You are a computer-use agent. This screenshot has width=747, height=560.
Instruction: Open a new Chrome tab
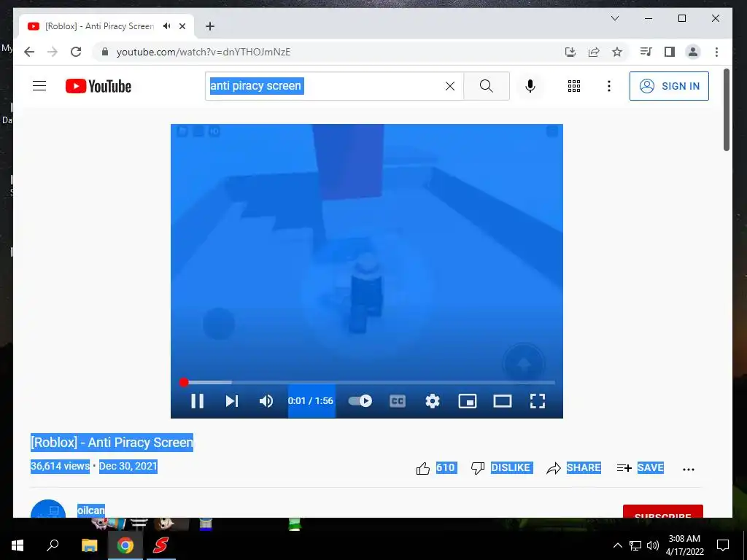[x=210, y=26]
